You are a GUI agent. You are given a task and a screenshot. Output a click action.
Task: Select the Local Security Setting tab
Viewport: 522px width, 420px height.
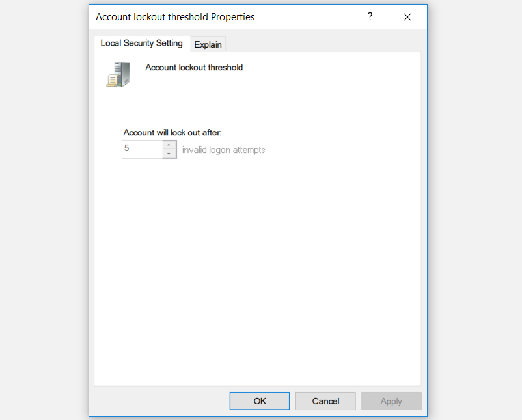(x=141, y=44)
